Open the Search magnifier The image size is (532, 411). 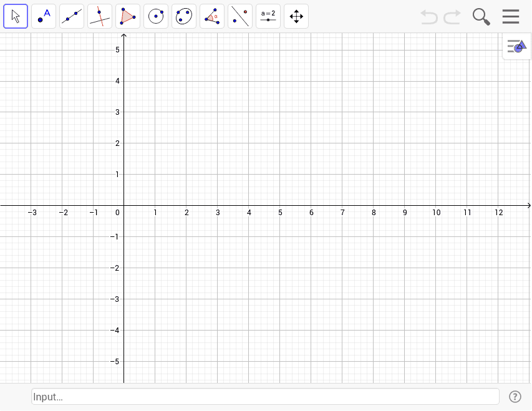[481, 17]
